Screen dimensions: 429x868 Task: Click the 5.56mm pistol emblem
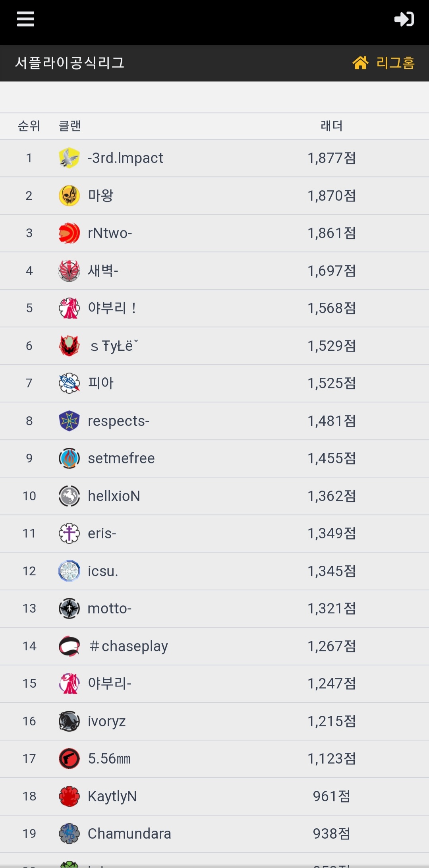(x=69, y=759)
